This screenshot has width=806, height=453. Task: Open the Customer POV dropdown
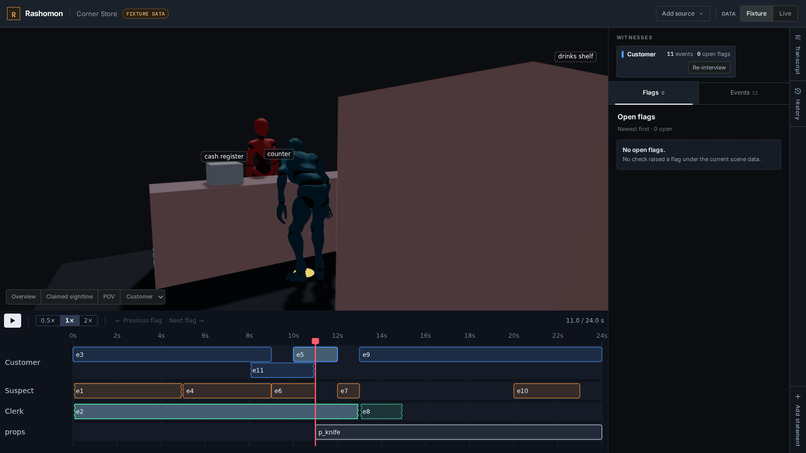pos(144,297)
